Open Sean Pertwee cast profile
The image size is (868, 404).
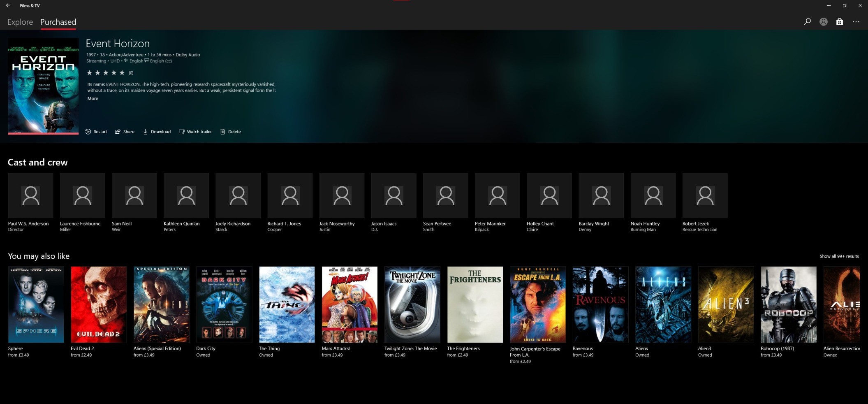click(x=445, y=202)
